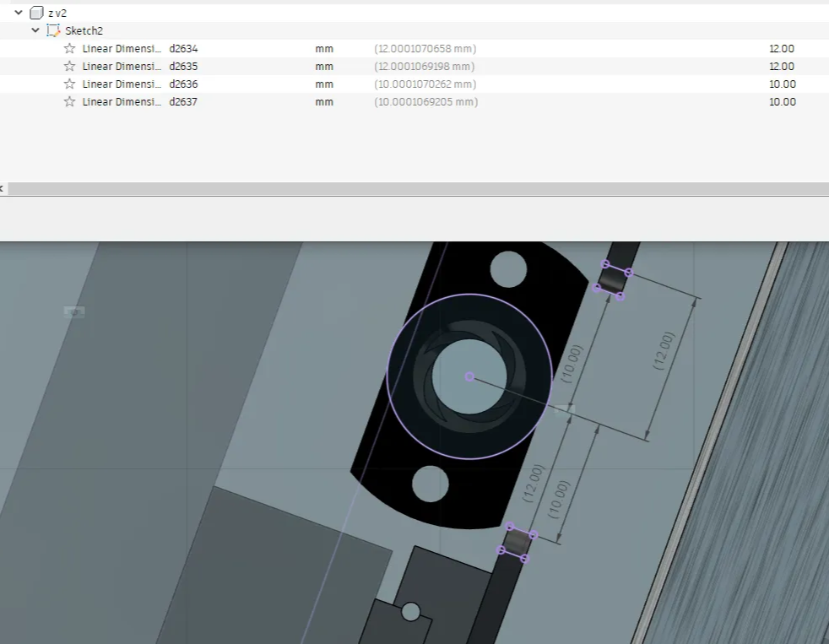This screenshot has height=644, width=829.
Task: Select parameter name d2634
Action: [183, 49]
